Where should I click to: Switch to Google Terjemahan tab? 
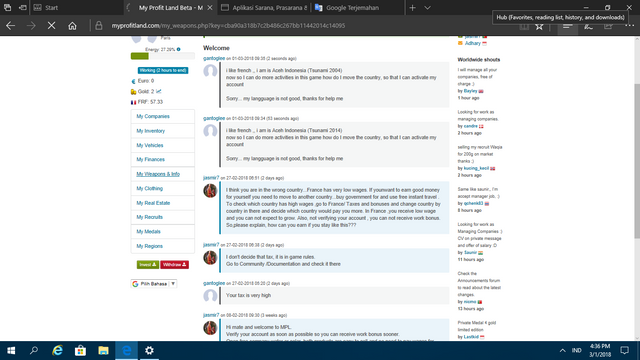(x=358, y=8)
